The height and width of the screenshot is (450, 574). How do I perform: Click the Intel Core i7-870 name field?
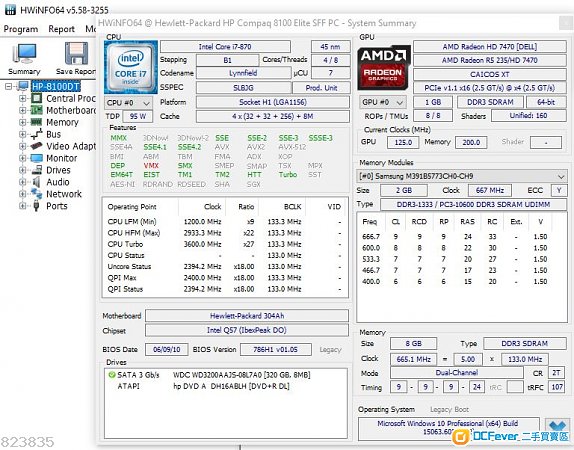(225, 47)
